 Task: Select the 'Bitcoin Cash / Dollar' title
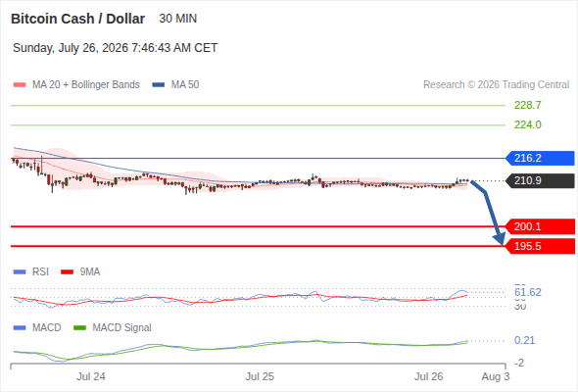pyautogui.click(x=77, y=19)
